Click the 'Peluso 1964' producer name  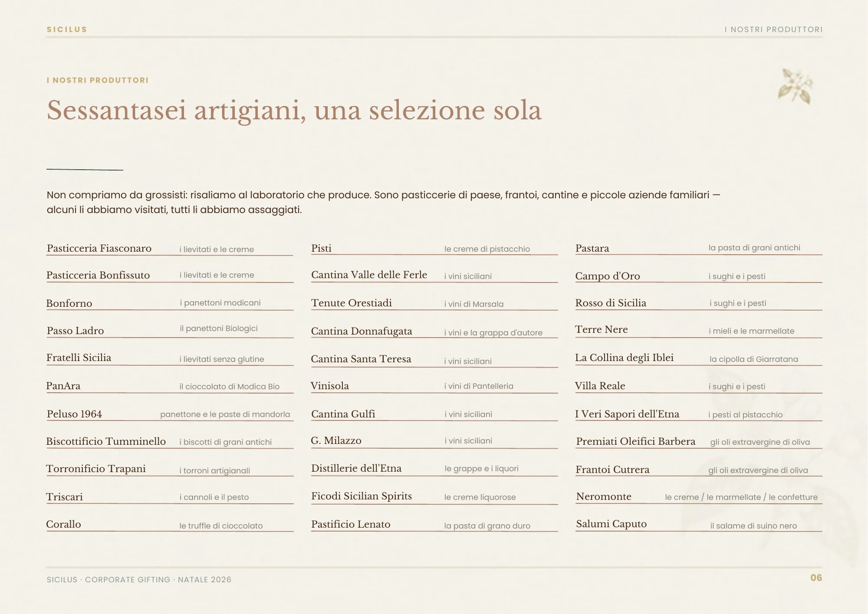[x=74, y=414]
